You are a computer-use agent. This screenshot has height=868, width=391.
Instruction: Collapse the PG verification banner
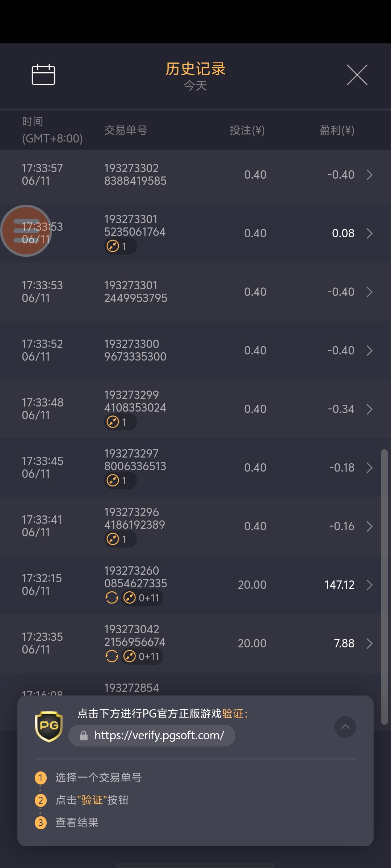point(345,727)
